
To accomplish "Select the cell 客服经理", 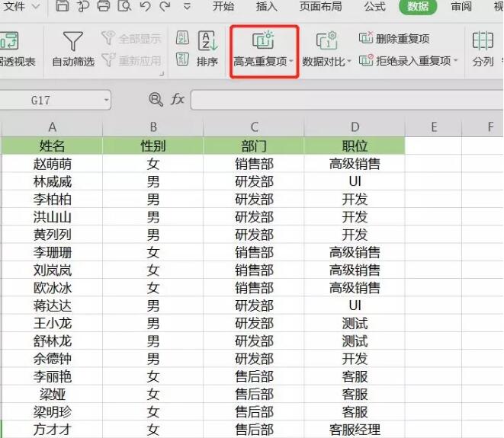I will click(x=355, y=430).
